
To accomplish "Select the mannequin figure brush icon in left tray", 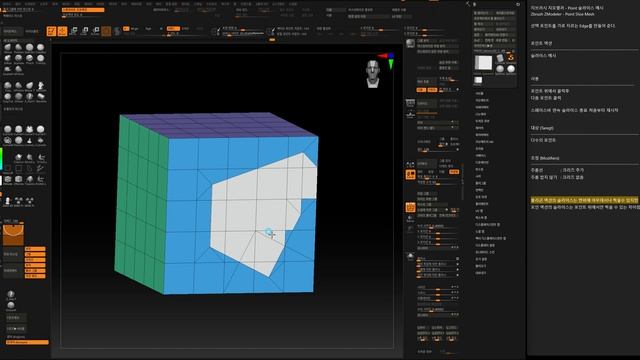I will 40,86.
